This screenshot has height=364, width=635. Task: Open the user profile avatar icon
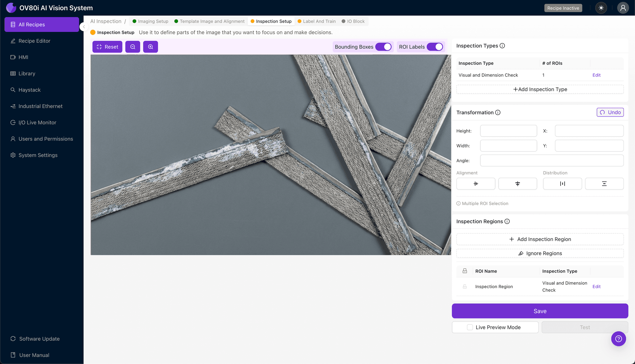click(x=623, y=8)
